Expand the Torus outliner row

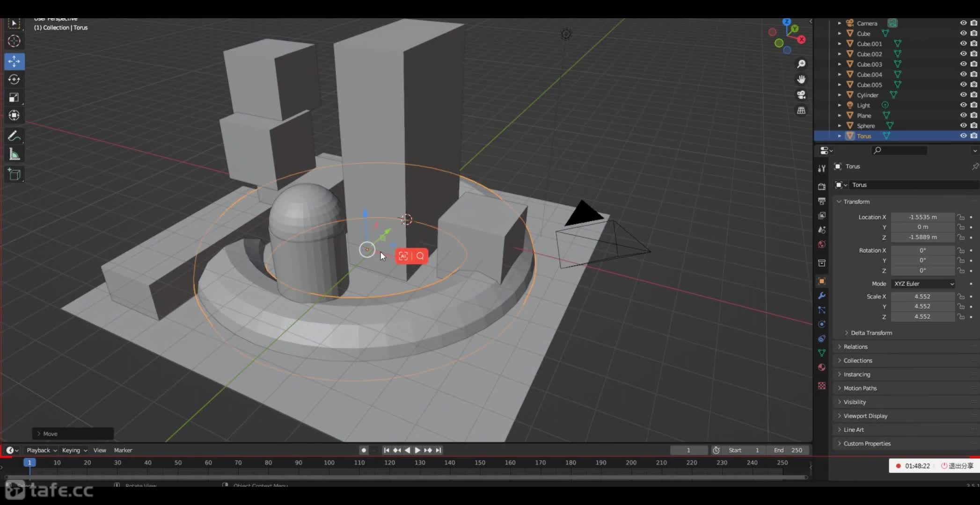(840, 136)
